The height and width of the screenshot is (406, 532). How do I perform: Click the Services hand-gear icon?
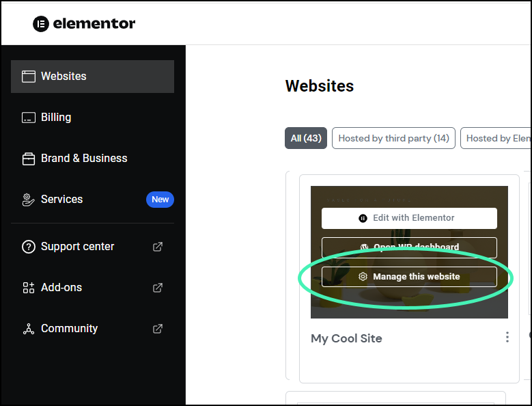pos(28,200)
